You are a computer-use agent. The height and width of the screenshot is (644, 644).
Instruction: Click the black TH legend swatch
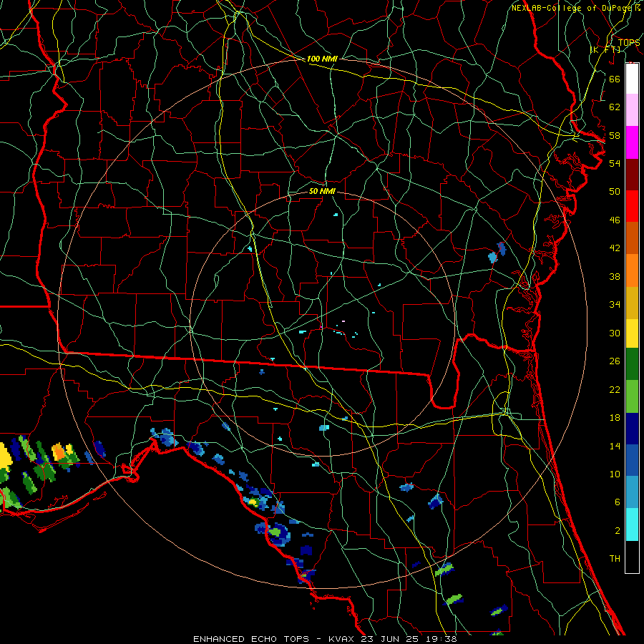pos(632,557)
